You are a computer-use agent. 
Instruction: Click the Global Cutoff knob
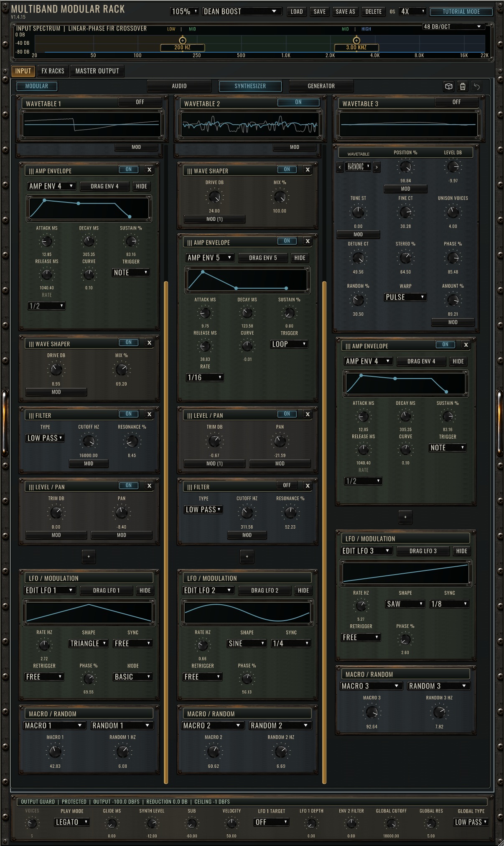(x=391, y=823)
